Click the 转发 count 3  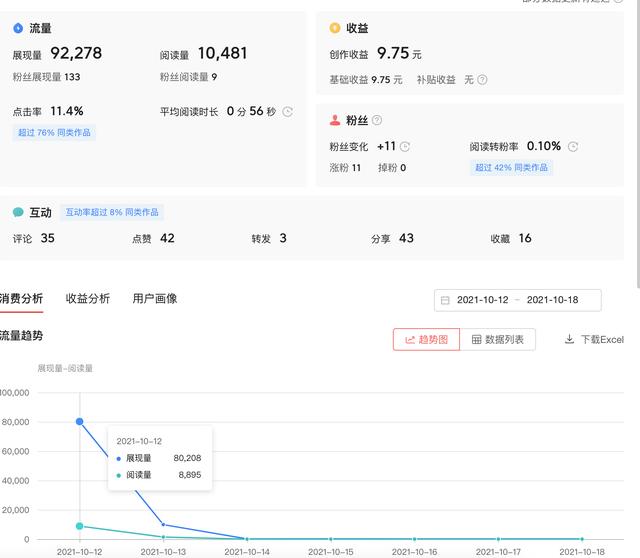click(x=283, y=238)
